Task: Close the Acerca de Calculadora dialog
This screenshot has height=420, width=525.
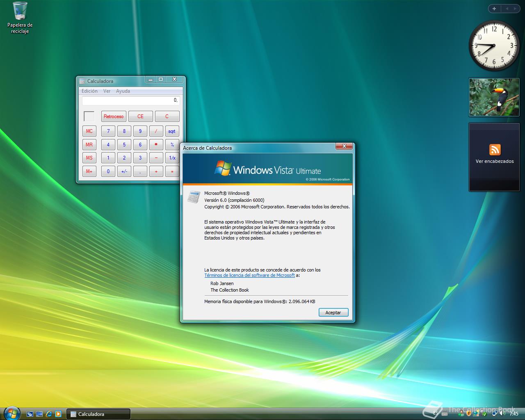Action: (344, 146)
